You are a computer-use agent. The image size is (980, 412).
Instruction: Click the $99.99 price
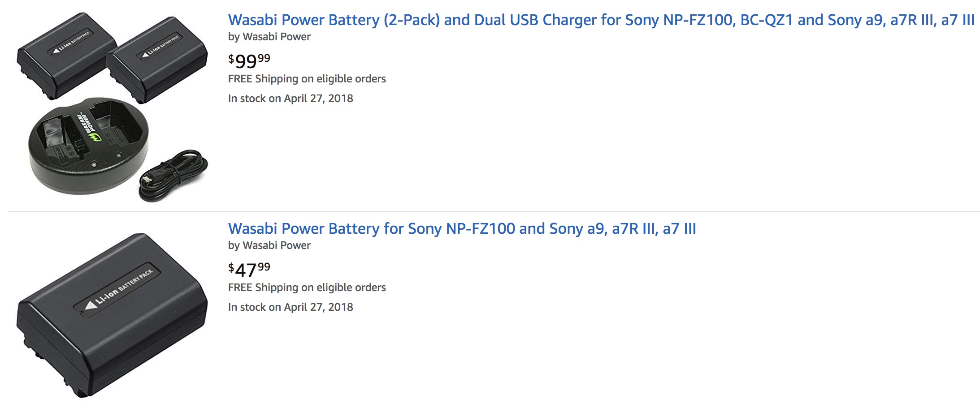249,60
